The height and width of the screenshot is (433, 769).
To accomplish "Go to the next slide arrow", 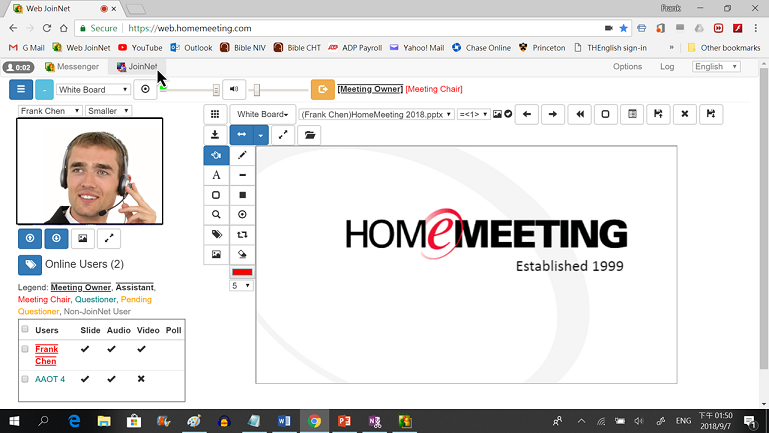I will (x=553, y=114).
